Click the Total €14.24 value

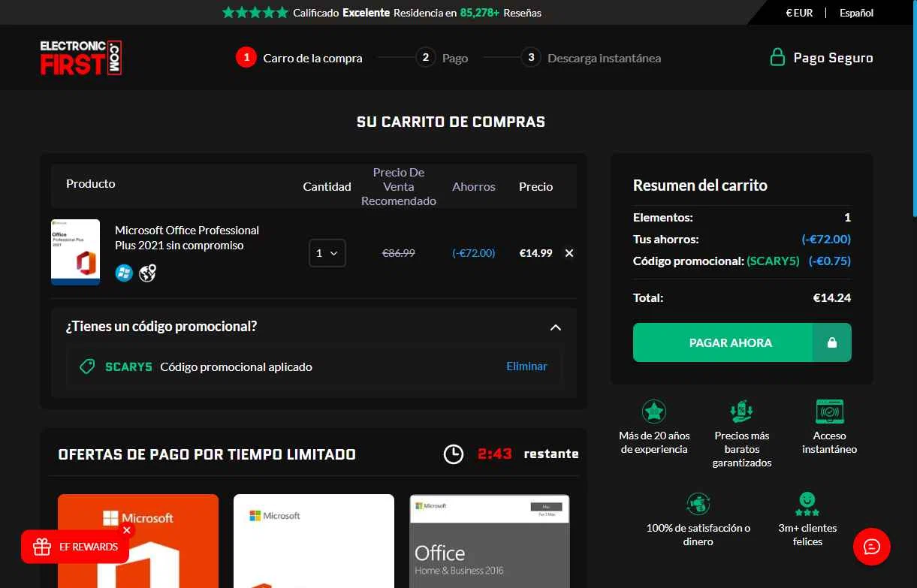(x=832, y=297)
